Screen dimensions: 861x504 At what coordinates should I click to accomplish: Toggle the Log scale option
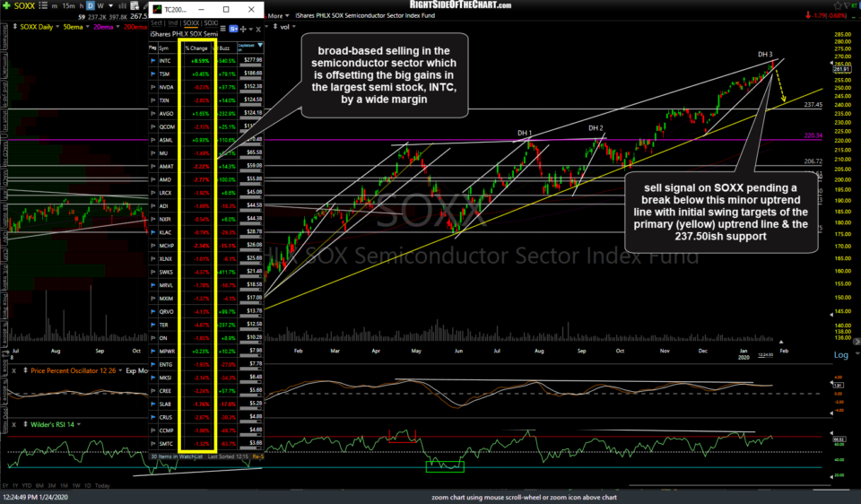click(840, 354)
